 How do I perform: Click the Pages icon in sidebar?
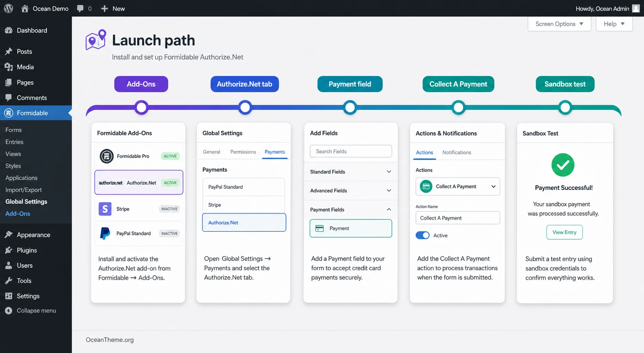click(8, 82)
